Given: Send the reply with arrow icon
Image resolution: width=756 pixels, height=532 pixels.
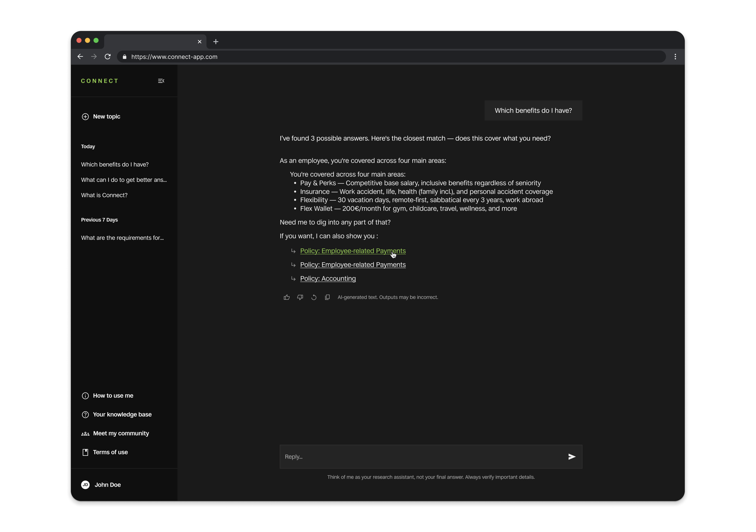Looking at the screenshot, I should (572, 457).
